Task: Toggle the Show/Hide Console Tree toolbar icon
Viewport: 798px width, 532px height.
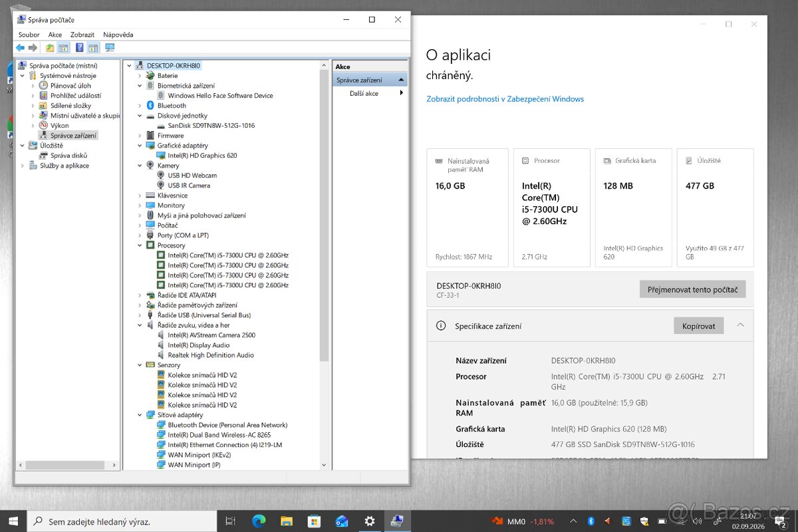Action: click(x=63, y=48)
